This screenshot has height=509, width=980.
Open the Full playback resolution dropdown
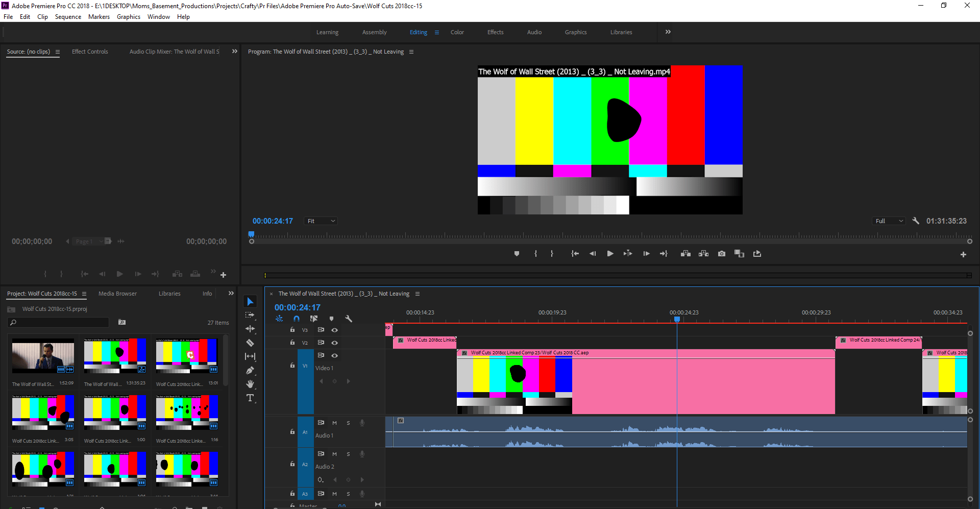click(x=888, y=221)
